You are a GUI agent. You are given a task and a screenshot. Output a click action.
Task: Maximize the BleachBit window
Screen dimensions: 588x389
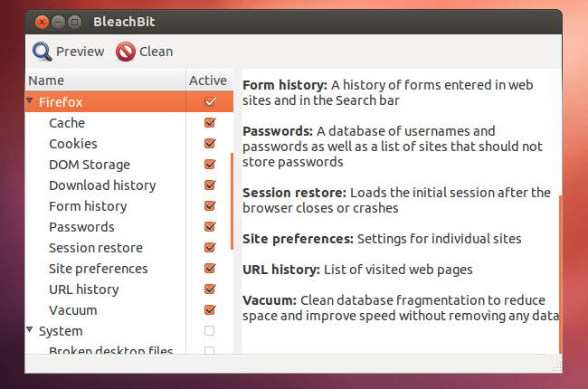74,22
